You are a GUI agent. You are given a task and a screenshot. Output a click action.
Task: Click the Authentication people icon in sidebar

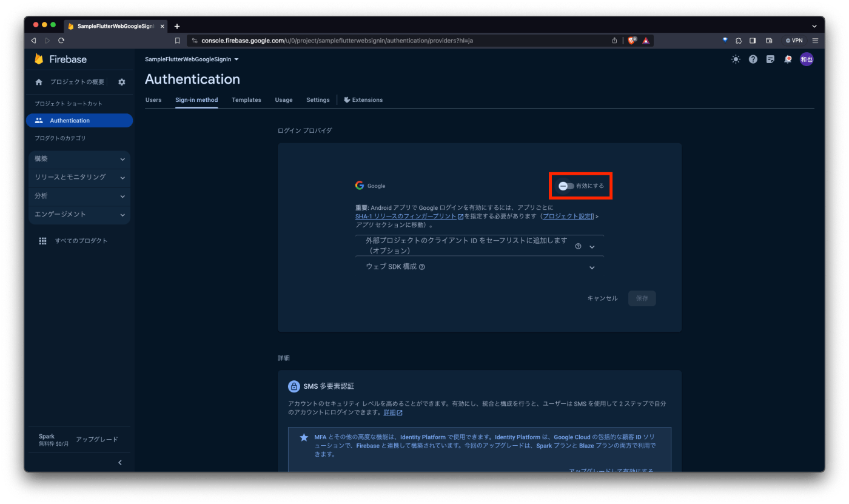pos(39,120)
